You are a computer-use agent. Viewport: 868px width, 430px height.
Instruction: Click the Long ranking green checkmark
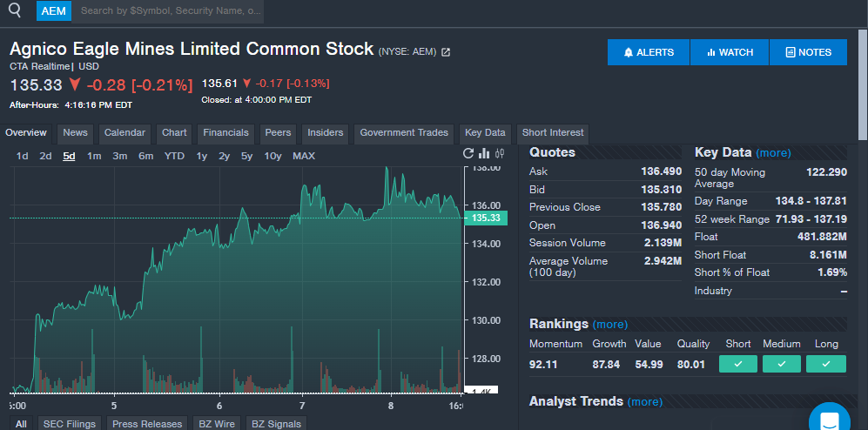tap(826, 364)
